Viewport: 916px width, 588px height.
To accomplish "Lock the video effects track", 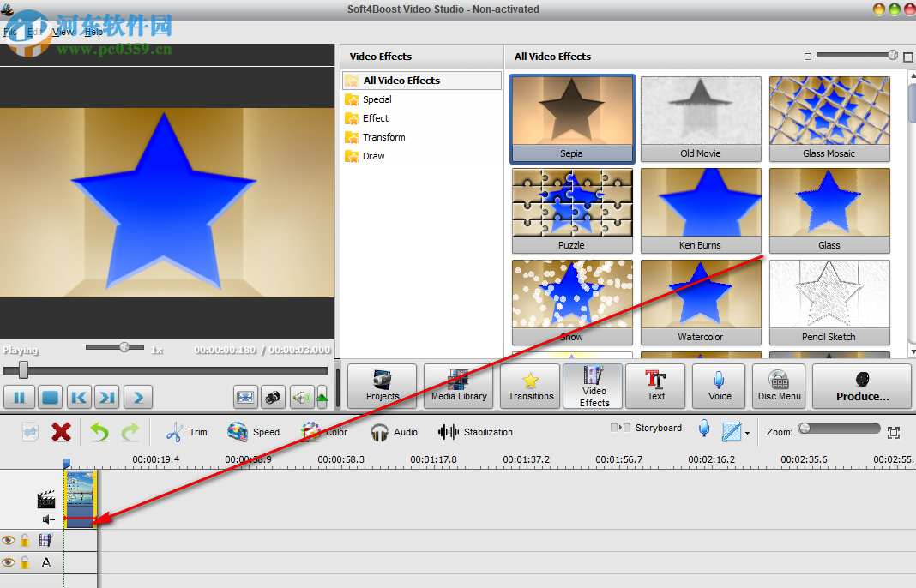I will [x=25, y=540].
